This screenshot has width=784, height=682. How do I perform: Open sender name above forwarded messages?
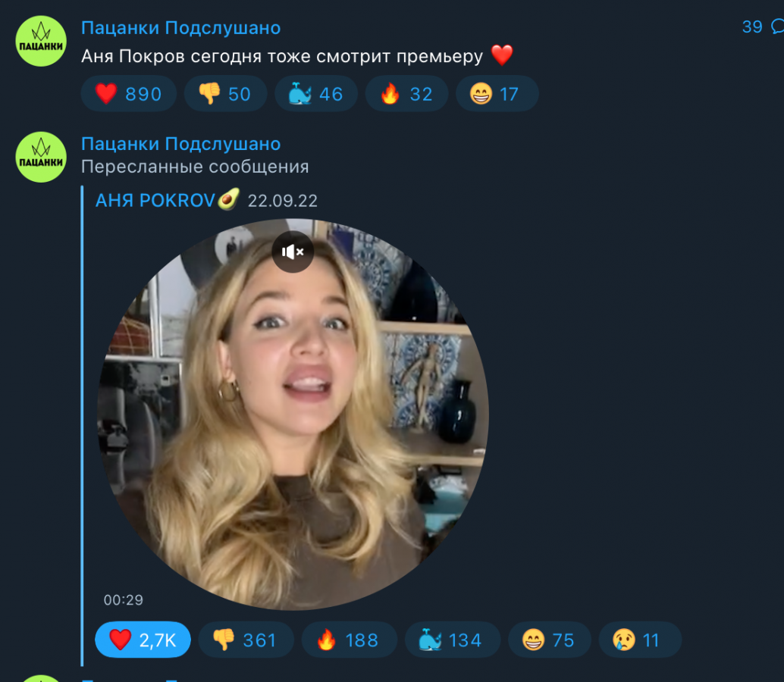tap(180, 144)
